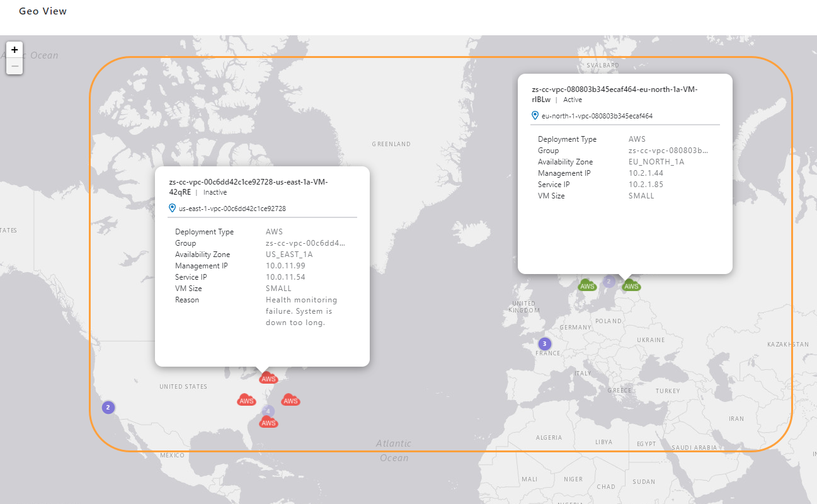The height and width of the screenshot is (504, 817).
Task: Click the red AWS marker below the cluster badge
Action: pyautogui.click(x=268, y=422)
